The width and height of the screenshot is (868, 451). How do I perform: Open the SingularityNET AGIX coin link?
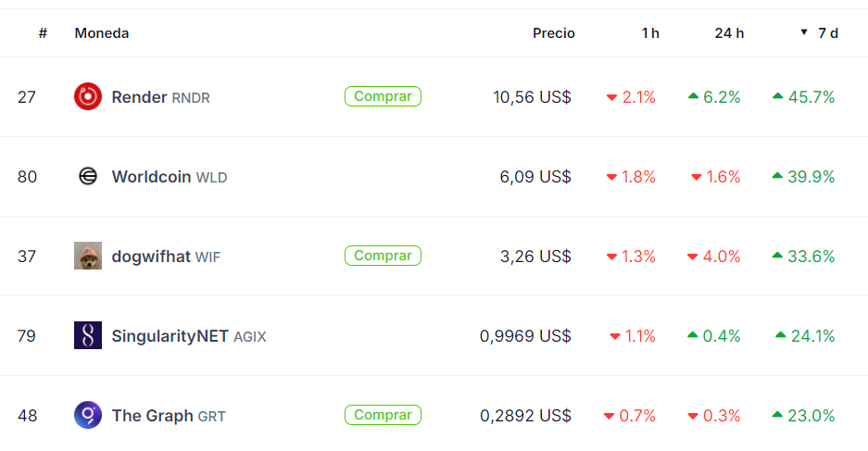[189, 336]
